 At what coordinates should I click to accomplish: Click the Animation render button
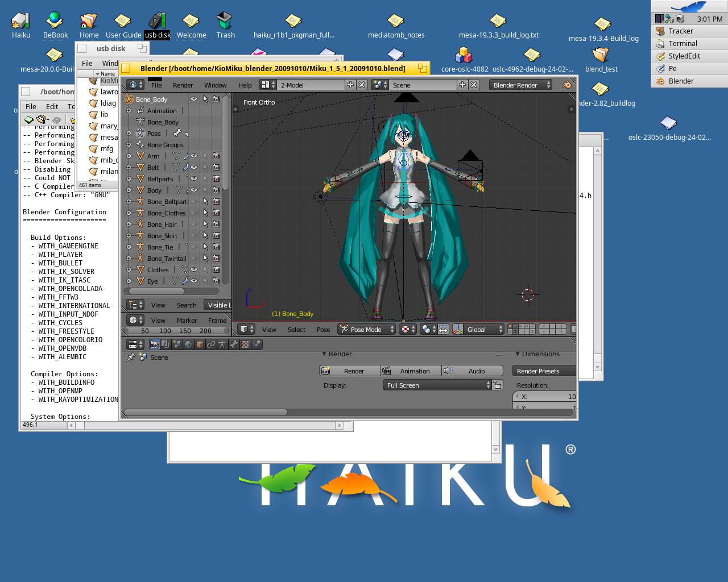point(411,371)
